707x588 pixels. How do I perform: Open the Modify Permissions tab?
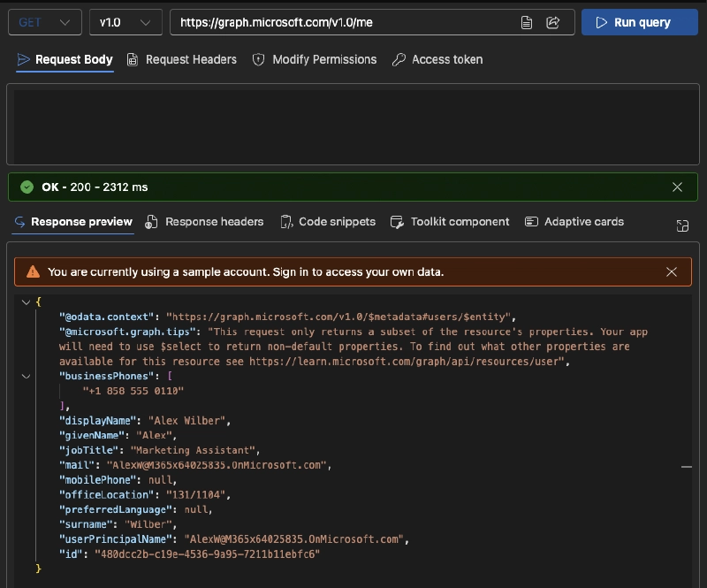[x=315, y=59]
